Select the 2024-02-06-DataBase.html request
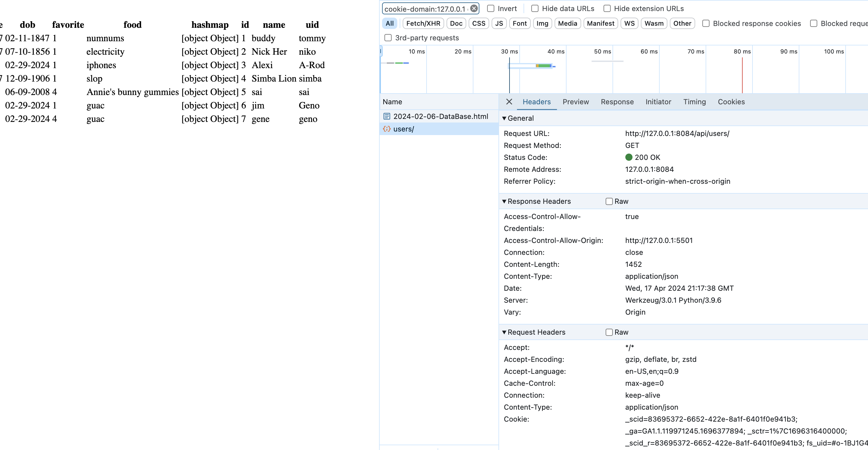This screenshot has height=450, width=868. pos(439,116)
